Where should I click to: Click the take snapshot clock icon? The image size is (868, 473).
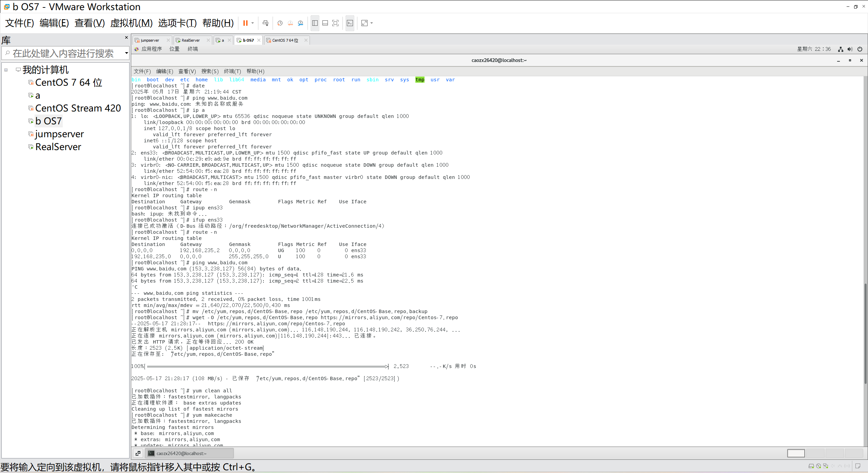point(280,23)
